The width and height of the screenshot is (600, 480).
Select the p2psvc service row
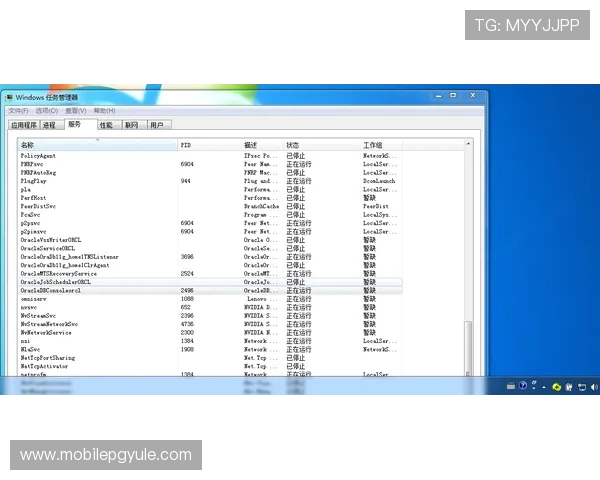tap(210, 223)
